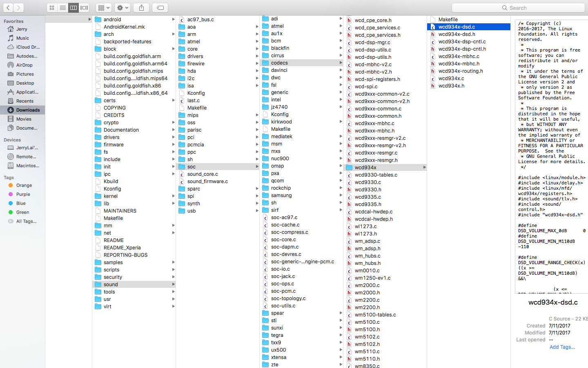Image resolution: width=588 pixels, height=368 pixels.
Task: Select the wcd-spi-registers.h file
Action: point(385,79)
